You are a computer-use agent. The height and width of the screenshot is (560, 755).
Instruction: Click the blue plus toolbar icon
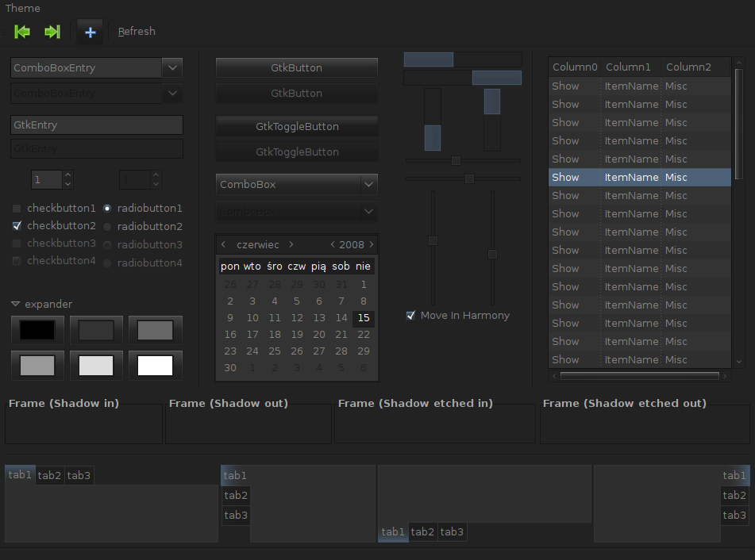pyautogui.click(x=90, y=32)
